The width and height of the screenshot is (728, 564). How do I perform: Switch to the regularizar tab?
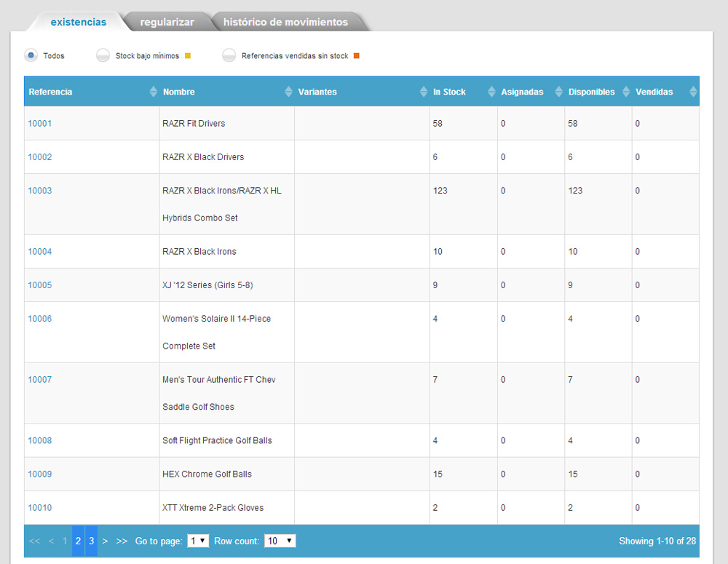167,22
